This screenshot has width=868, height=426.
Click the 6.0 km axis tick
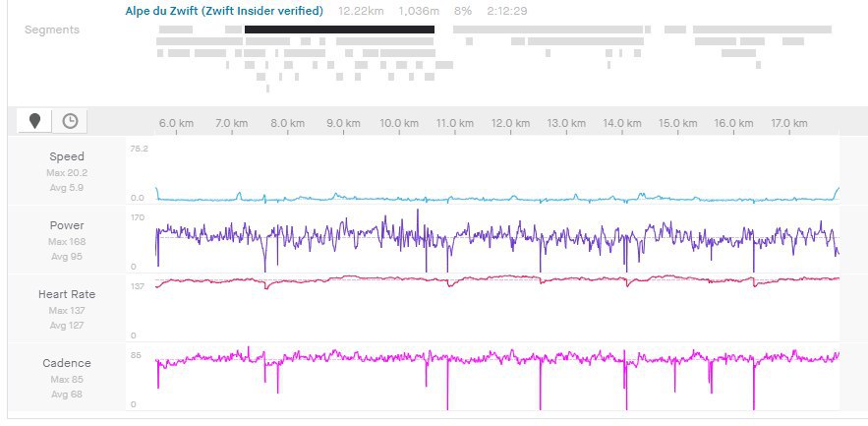[176, 123]
